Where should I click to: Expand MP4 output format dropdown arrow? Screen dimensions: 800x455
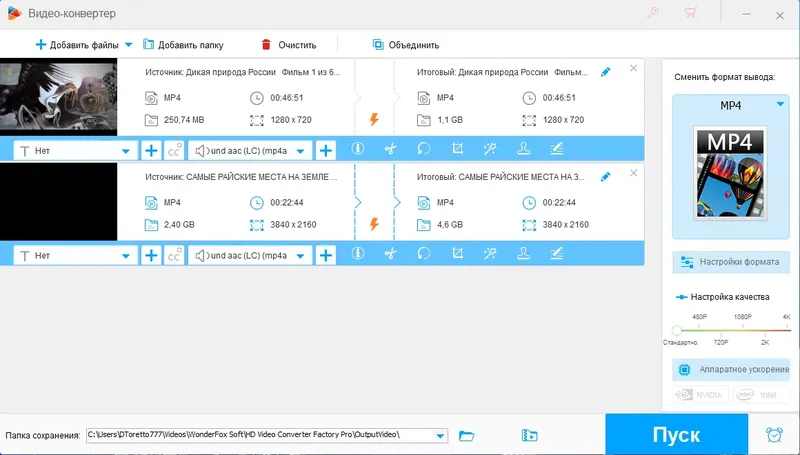[x=780, y=104]
